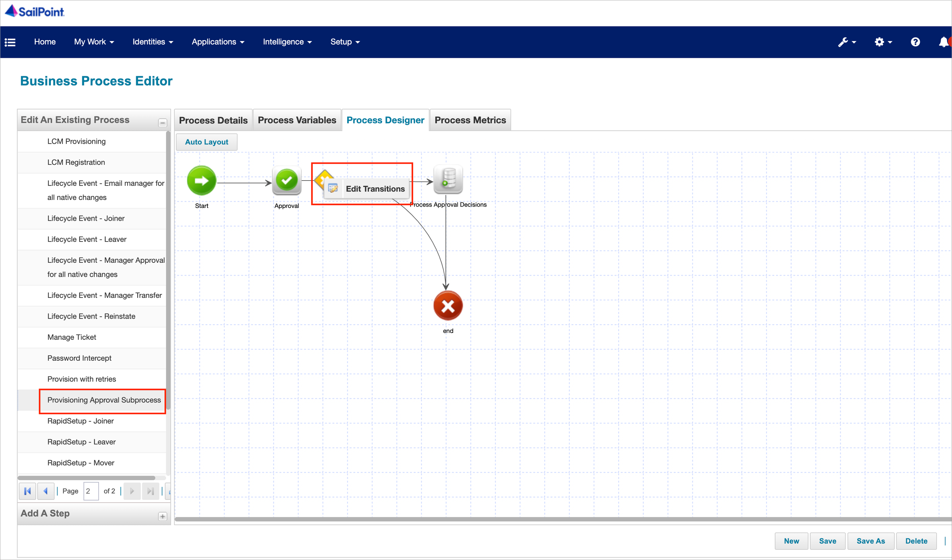Select the red end step icon
Screen dimensions: 952x560
coord(448,306)
